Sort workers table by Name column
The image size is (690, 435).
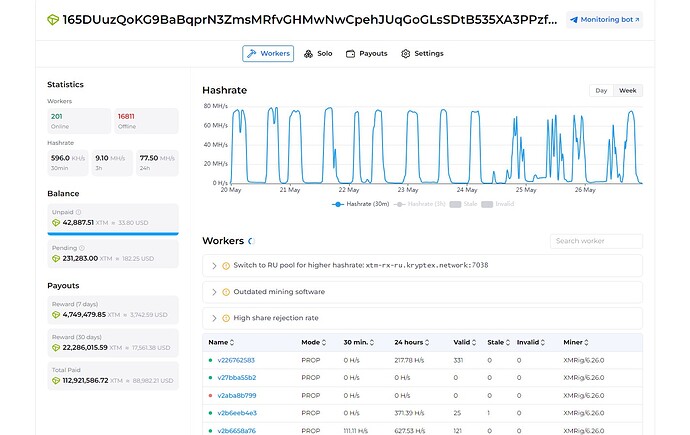pos(221,343)
